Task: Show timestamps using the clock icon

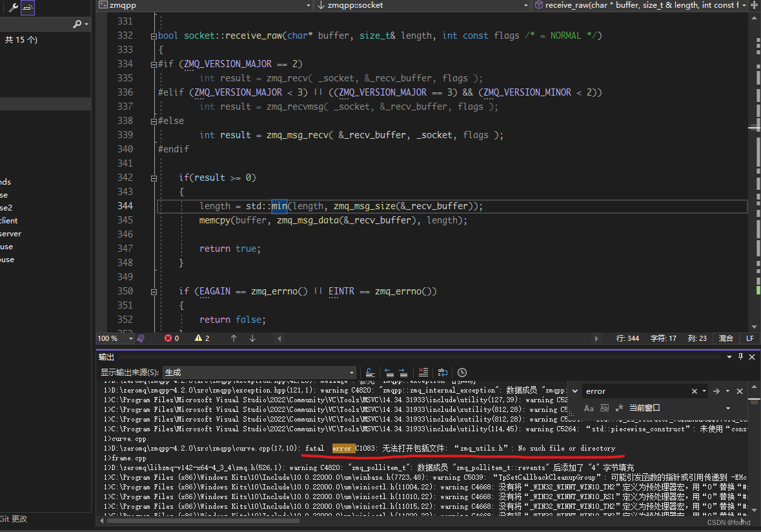Action: coord(462,373)
